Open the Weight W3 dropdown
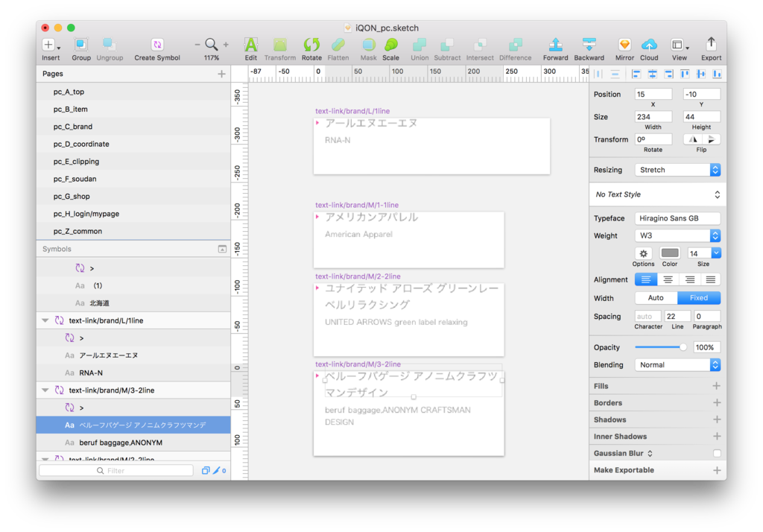This screenshot has height=532, width=763. point(677,235)
